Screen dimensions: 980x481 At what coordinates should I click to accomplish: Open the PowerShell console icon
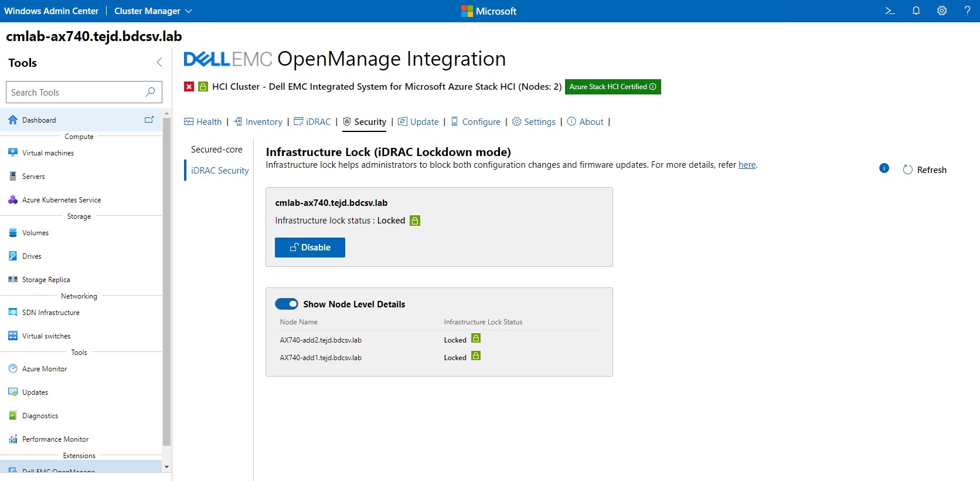pyautogui.click(x=890, y=11)
